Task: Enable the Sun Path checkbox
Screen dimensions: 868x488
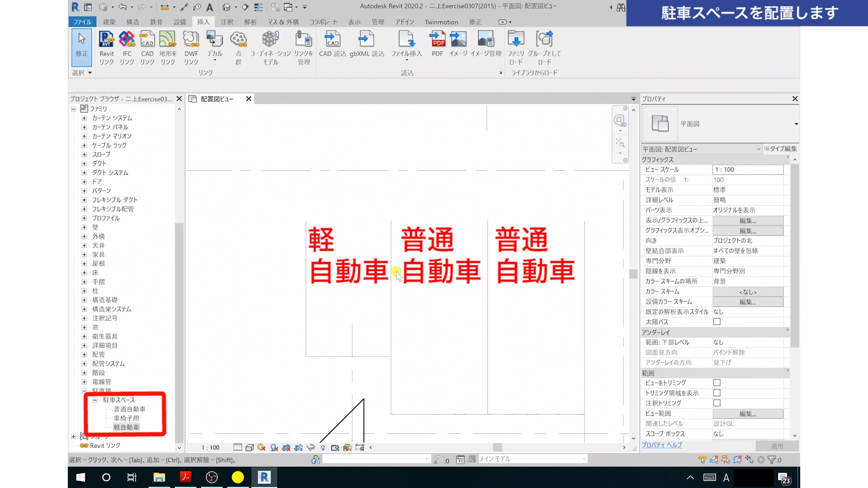Action: pos(717,322)
